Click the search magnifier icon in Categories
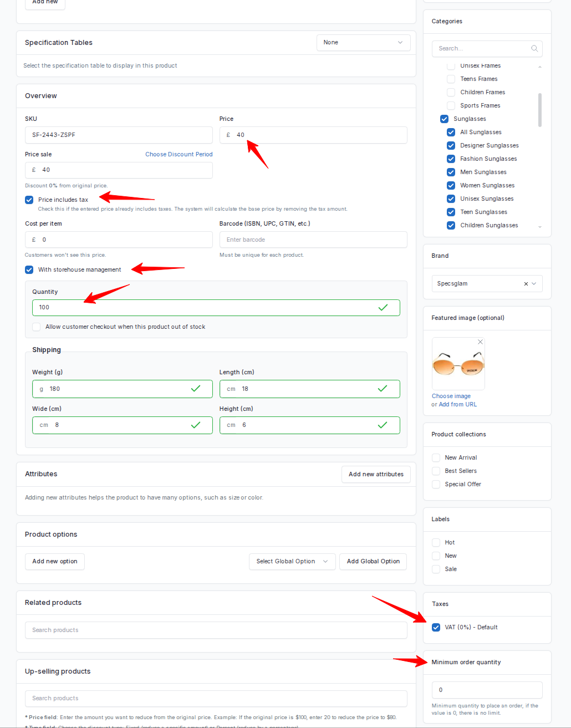Screen dimensions: 571x728 (534, 49)
